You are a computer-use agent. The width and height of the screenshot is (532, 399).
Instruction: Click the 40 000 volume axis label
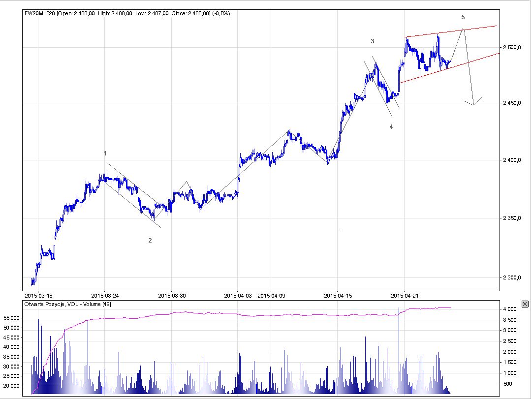(x=11, y=347)
